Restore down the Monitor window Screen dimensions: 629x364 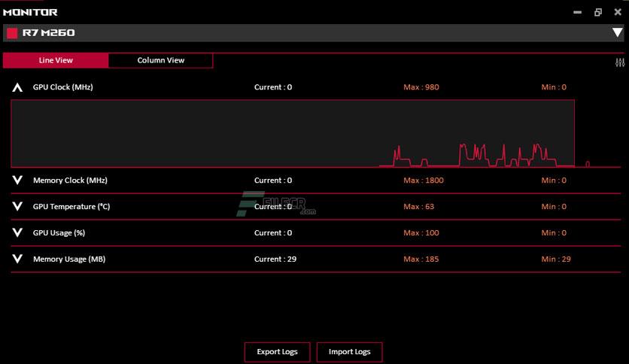coord(597,12)
